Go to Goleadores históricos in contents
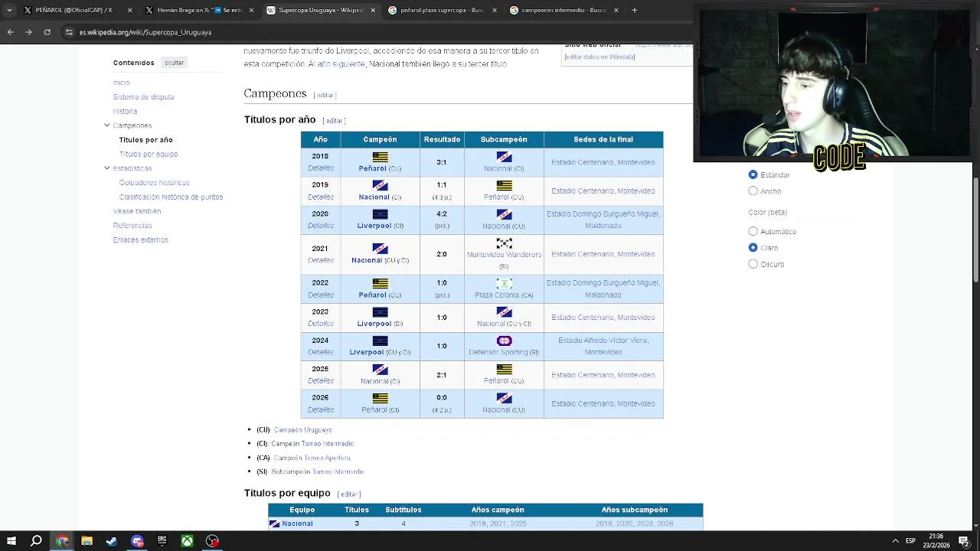Image resolution: width=980 pixels, height=551 pixels. point(154,182)
